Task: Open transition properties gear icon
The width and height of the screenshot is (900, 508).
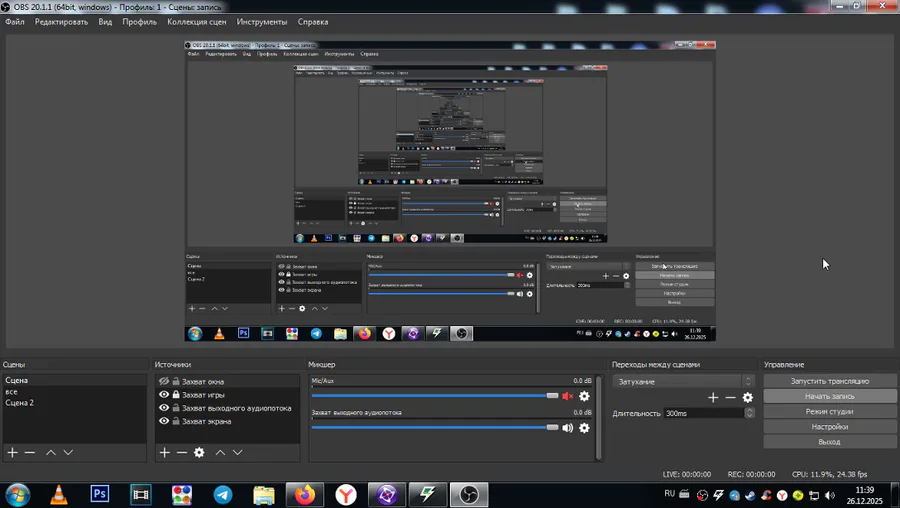Action: tap(747, 397)
